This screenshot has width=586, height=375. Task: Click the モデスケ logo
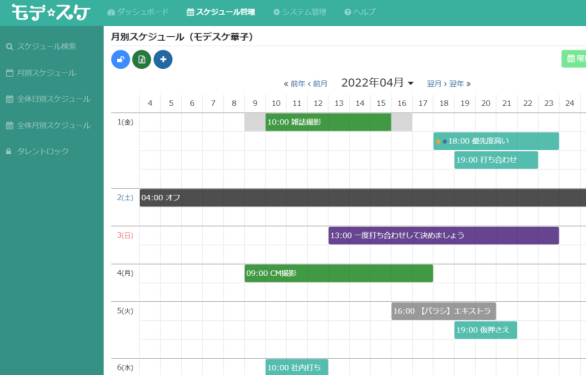click(50, 13)
